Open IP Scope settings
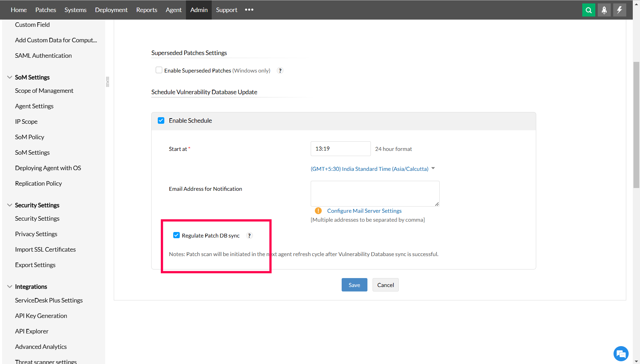 26,122
